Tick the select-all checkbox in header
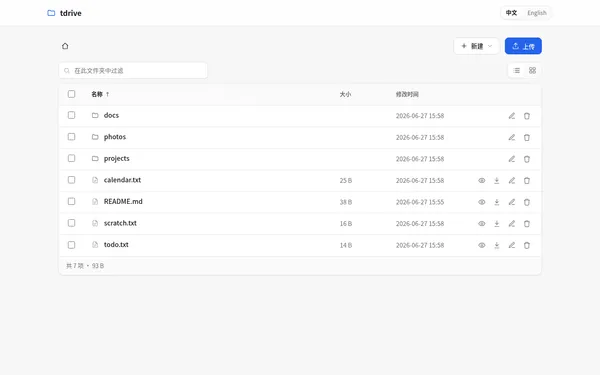 click(72, 94)
